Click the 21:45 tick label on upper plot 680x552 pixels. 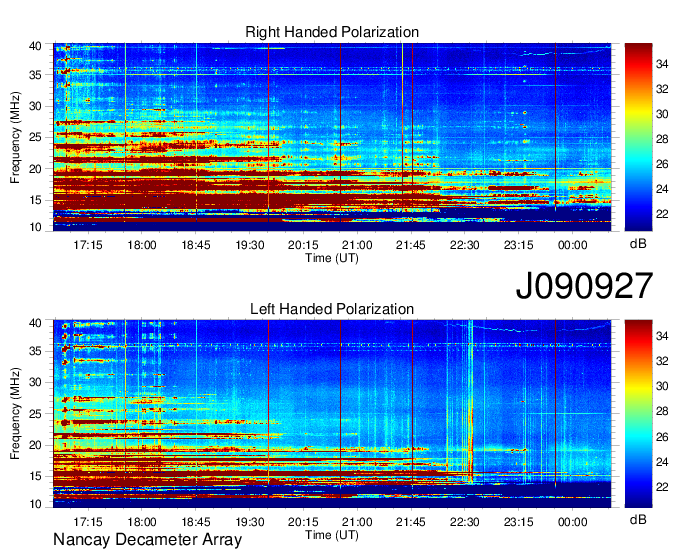tap(411, 245)
